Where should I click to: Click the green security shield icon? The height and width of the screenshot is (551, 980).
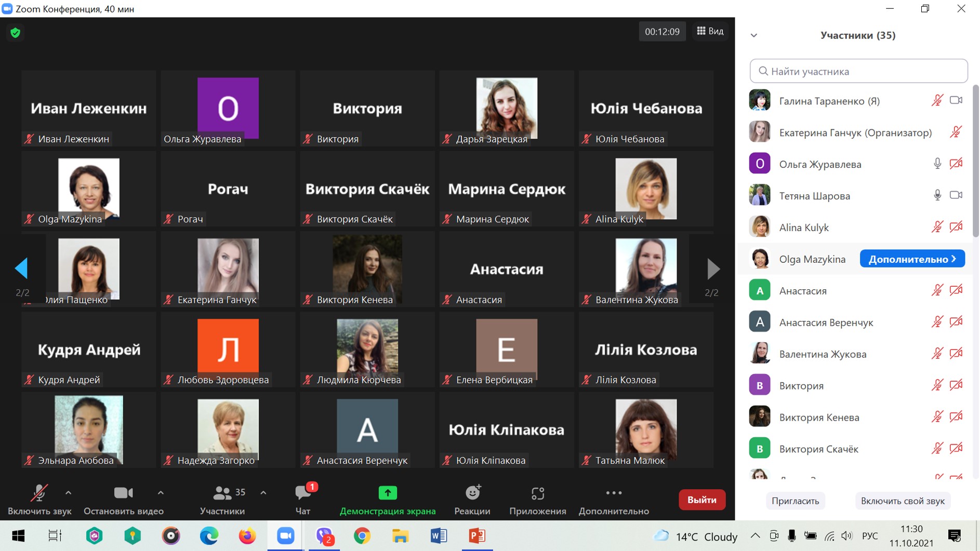coord(16,33)
